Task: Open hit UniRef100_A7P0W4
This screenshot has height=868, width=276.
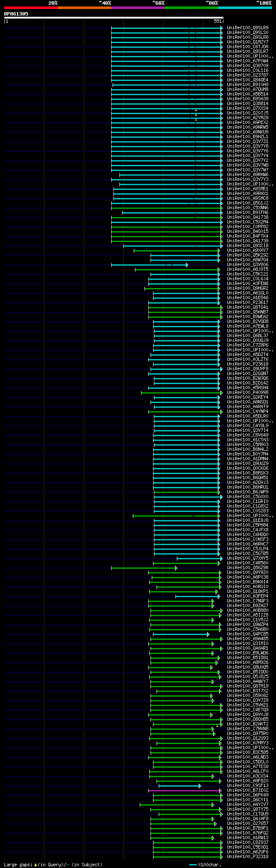Action: [x=248, y=61]
